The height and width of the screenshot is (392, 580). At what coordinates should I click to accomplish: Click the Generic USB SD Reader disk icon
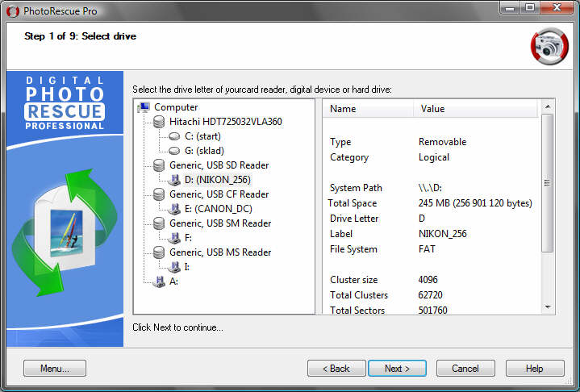click(x=159, y=165)
